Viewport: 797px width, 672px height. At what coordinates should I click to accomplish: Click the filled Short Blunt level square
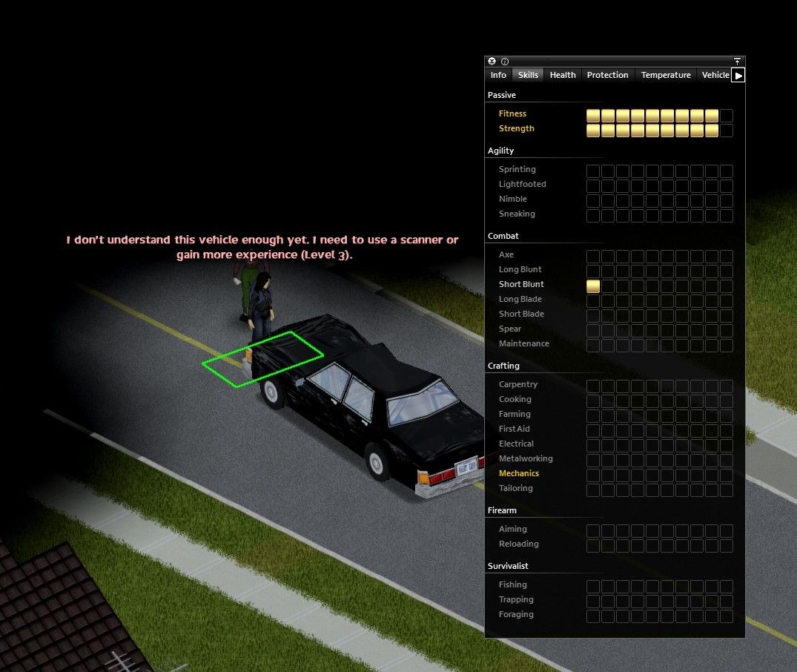(593, 286)
